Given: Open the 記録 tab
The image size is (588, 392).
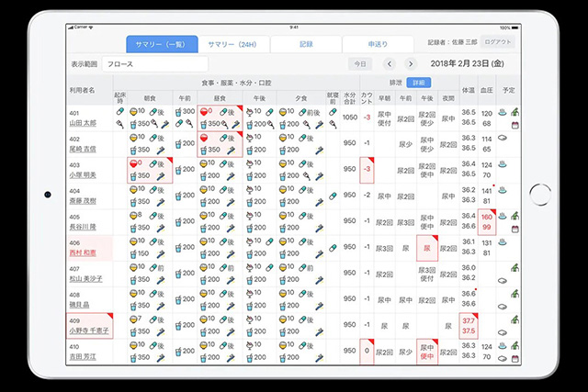Looking at the screenshot, I should point(306,44).
